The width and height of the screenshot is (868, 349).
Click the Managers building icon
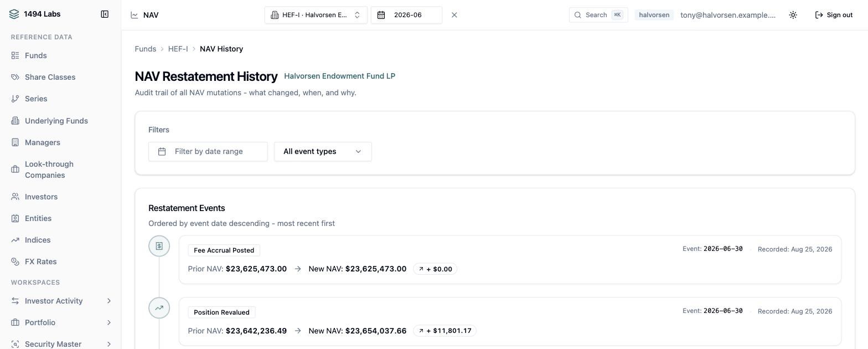tap(15, 142)
